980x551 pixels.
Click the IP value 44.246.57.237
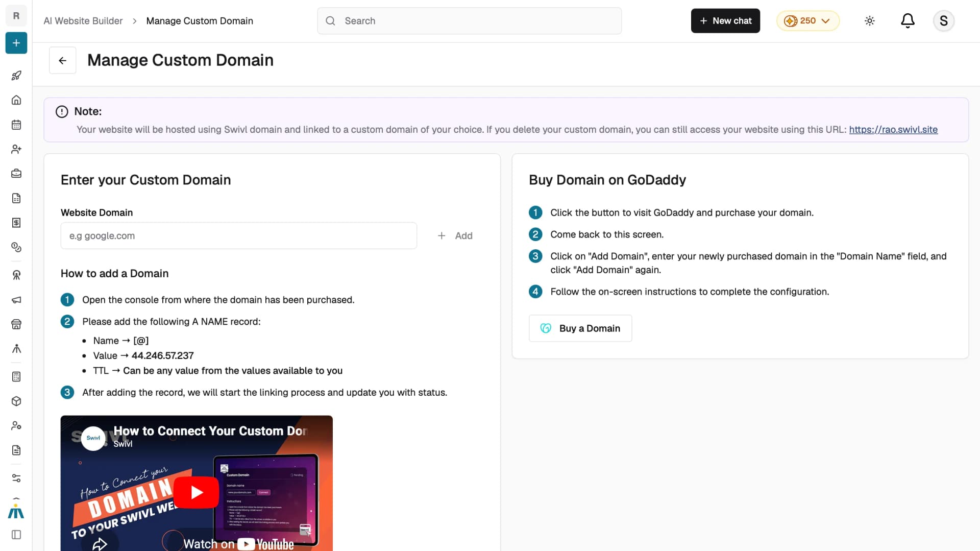click(162, 355)
